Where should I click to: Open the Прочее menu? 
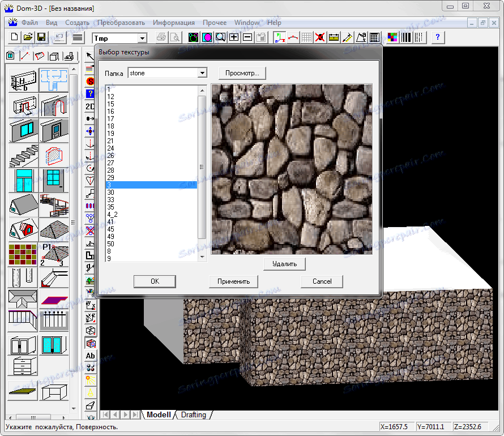[x=215, y=23]
